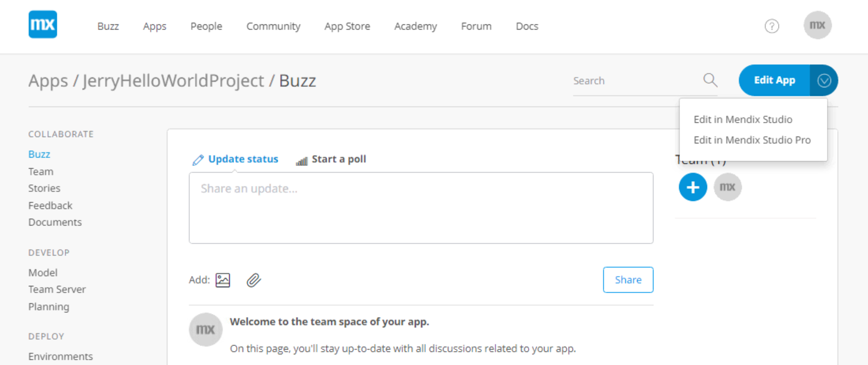
Task: Choose Edit in Mendix Studio Pro
Action: [x=752, y=140]
